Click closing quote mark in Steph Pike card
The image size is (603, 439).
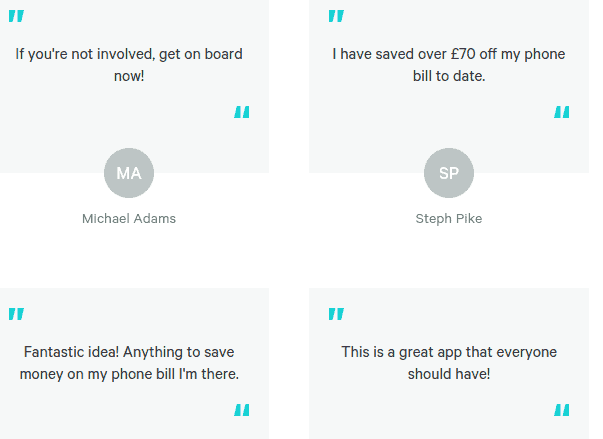click(562, 112)
